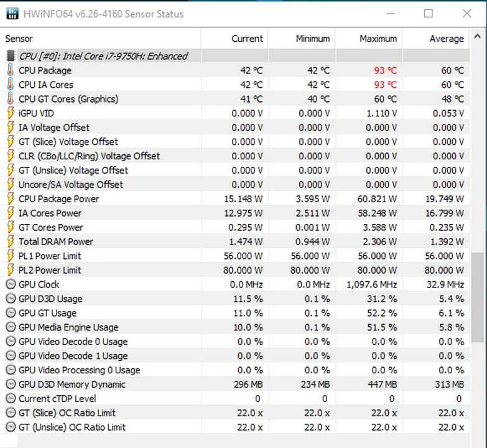Click clock icon beside GPU Video Decode 1 Usage
Screen dimensions: 487x448
[11, 356]
